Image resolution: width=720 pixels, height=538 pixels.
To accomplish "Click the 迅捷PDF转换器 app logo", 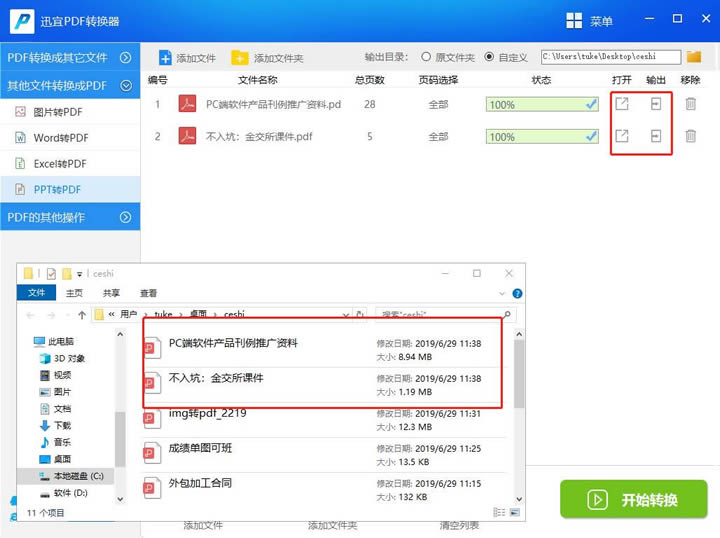I will [x=22, y=21].
